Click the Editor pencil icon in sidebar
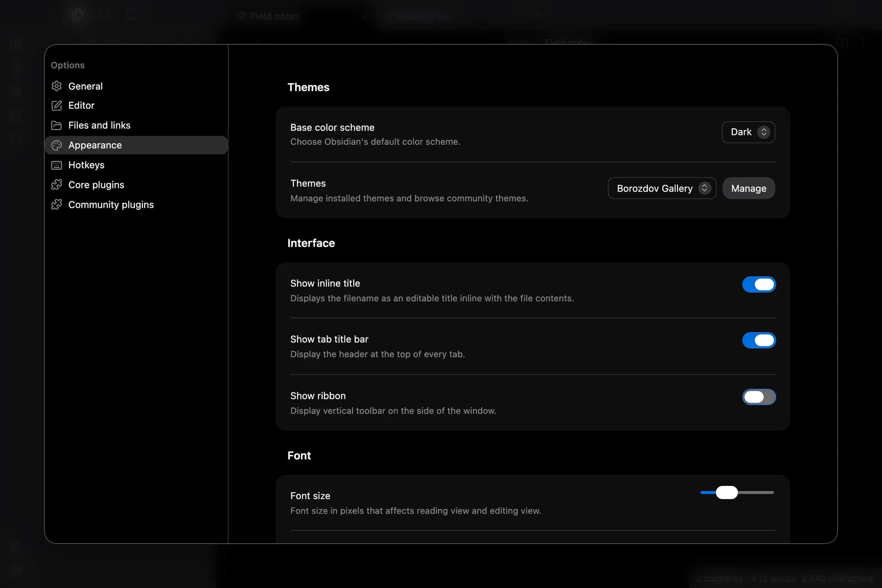 (56, 106)
